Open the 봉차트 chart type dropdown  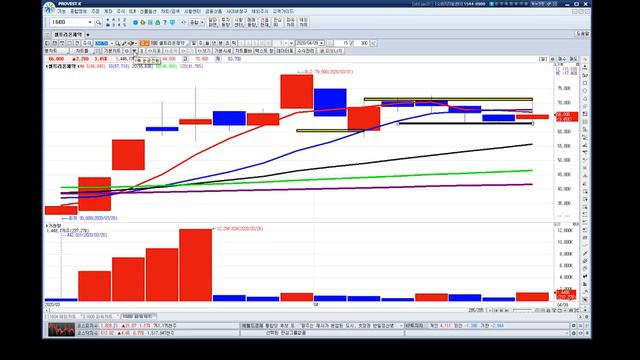56,51
